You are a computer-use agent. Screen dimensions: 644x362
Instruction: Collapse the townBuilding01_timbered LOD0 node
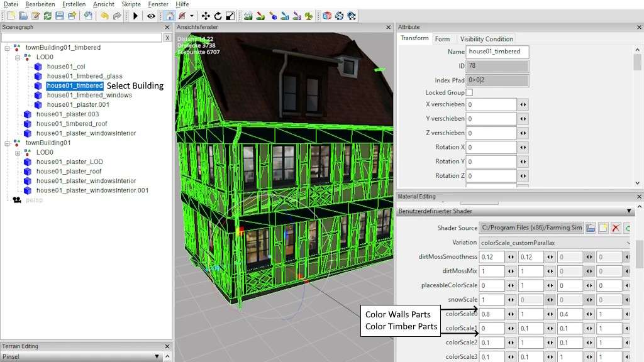18,57
